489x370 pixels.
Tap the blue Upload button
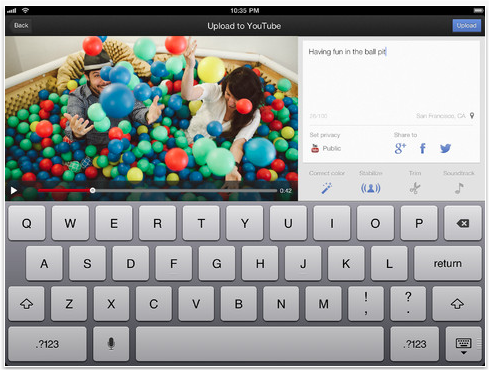466,26
